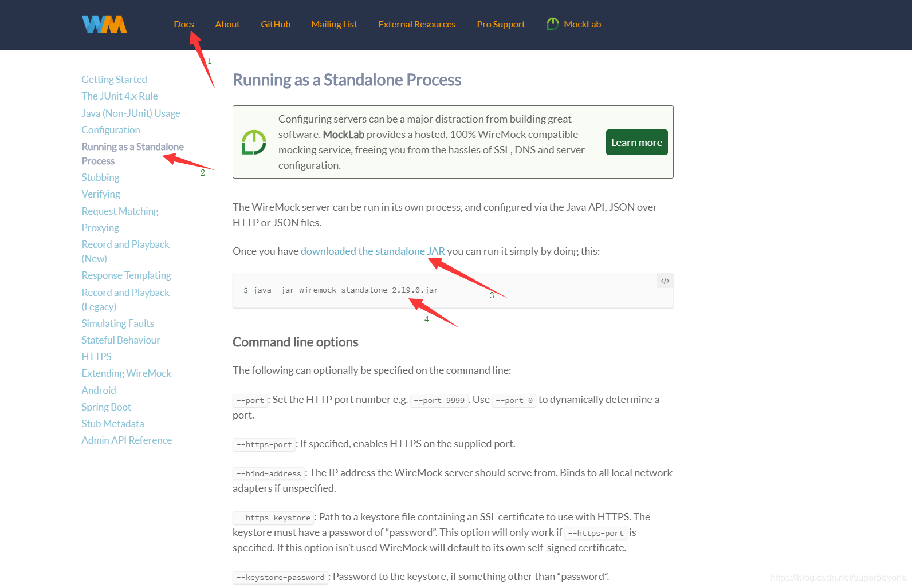Click the --port 9999 example code

(439, 400)
